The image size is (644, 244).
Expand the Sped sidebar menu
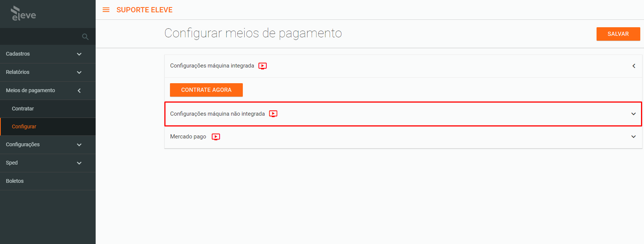pos(48,163)
